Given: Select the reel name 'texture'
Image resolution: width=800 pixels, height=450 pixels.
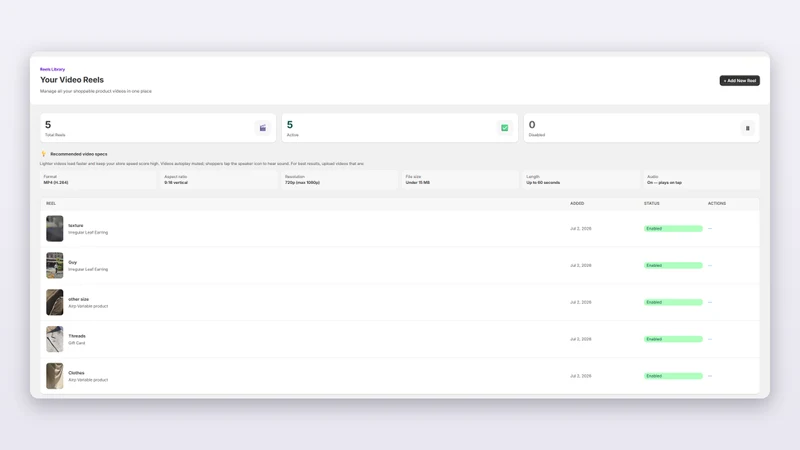Looking at the screenshot, I should click(x=76, y=226).
